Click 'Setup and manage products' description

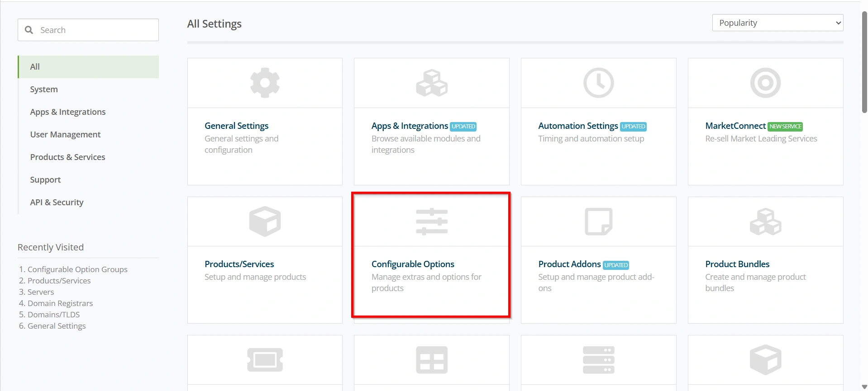(255, 277)
